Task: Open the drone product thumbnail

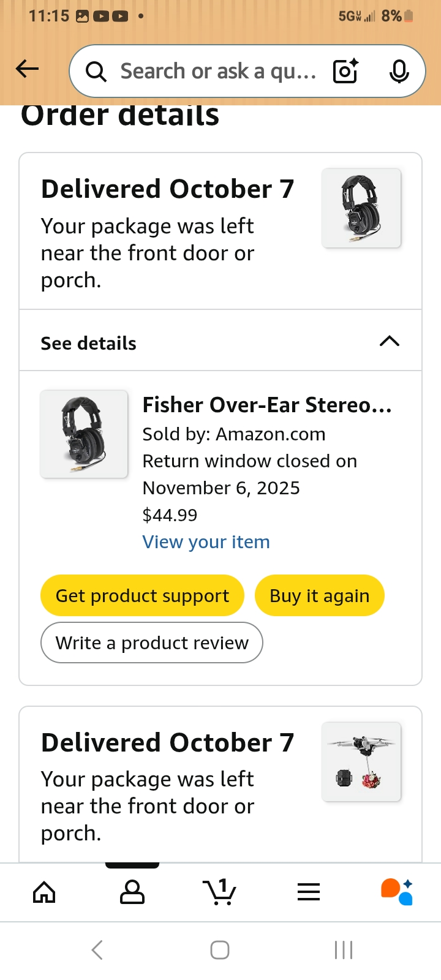Action: pos(361,762)
